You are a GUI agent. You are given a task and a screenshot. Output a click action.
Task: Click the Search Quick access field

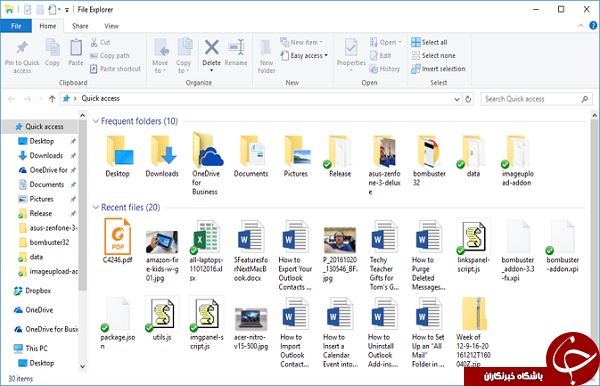[536, 99]
